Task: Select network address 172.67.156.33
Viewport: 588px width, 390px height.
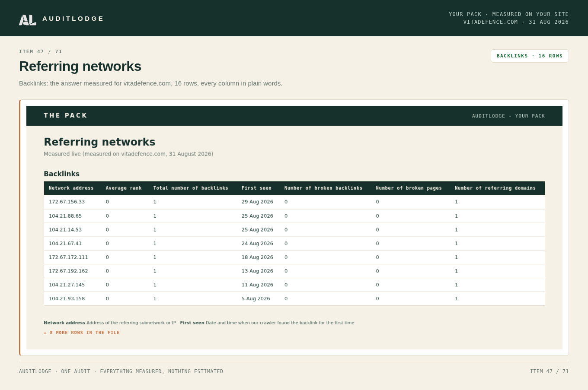Action: (67, 202)
